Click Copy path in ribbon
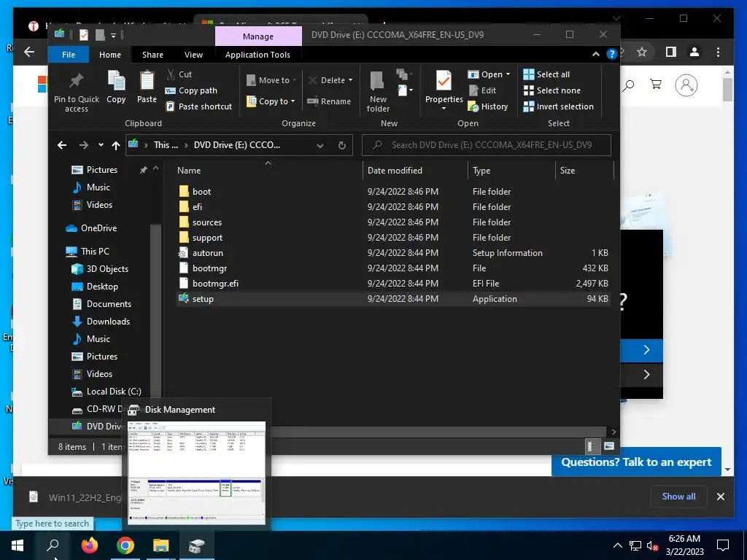The width and height of the screenshot is (747, 560). click(191, 90)
